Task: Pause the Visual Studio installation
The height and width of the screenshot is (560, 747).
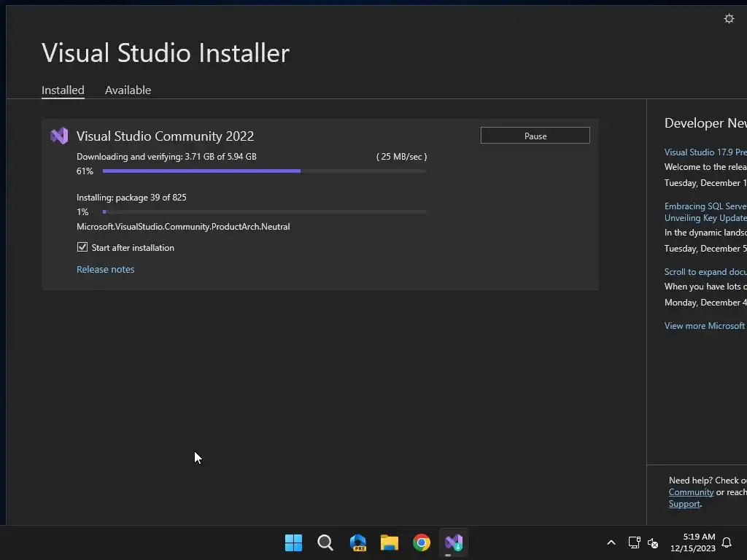Action: click(x=535, y=136)
